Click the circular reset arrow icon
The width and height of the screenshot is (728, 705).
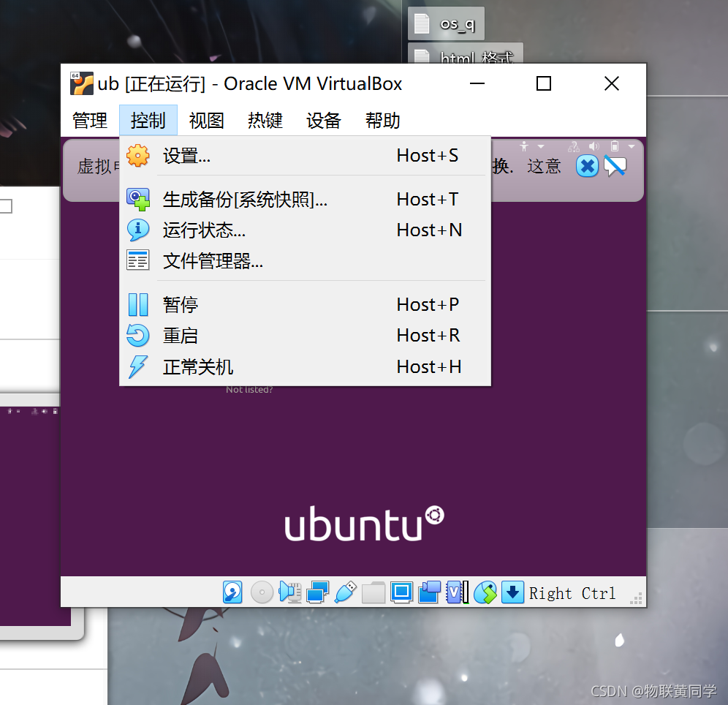pos(138,336)
